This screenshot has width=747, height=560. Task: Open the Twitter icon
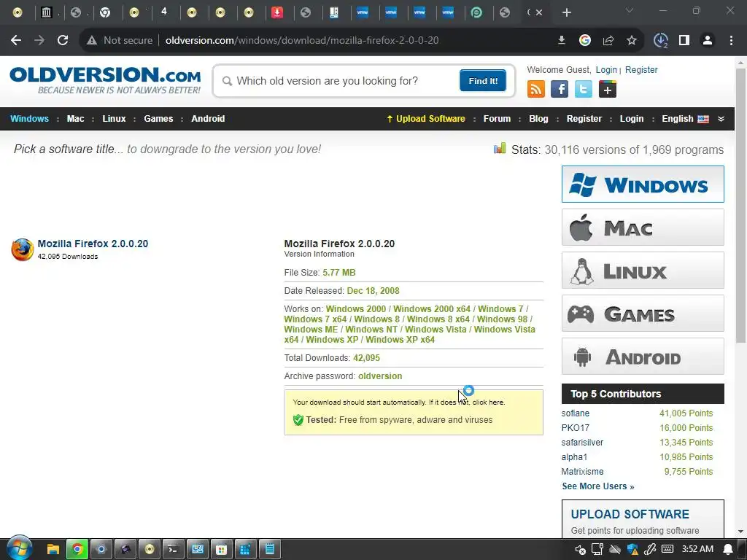tap(583, 89)
